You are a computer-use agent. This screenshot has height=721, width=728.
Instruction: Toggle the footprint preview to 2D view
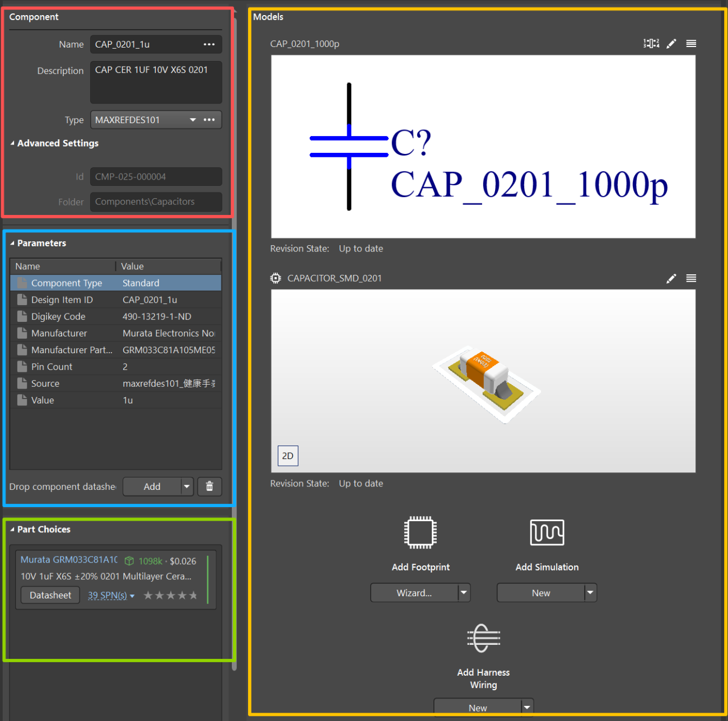[x=288, y=456]
